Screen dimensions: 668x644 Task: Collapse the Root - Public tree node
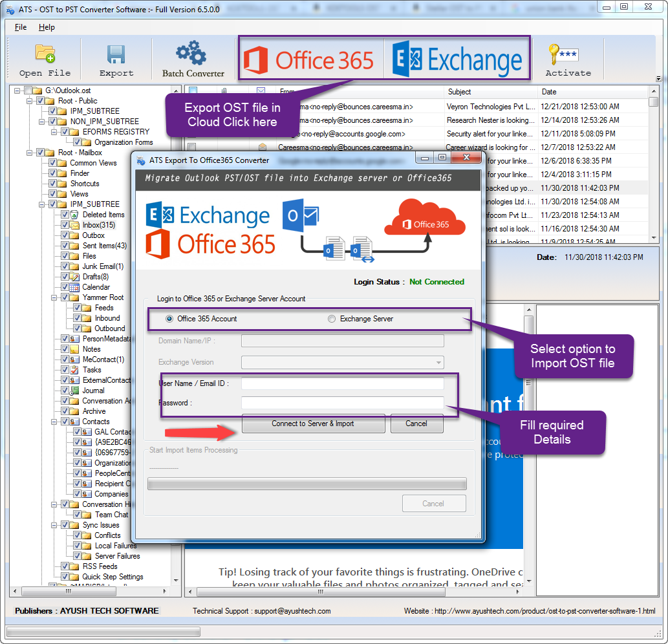(x=29, y=101)
